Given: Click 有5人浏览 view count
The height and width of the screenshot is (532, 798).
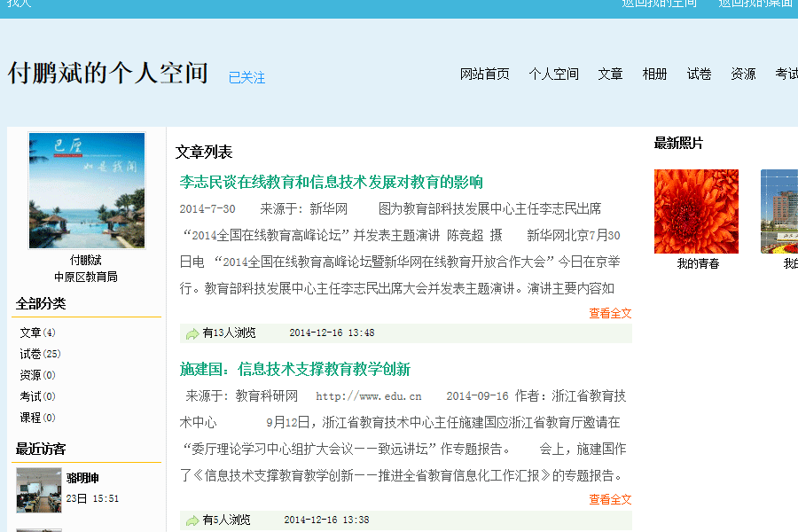Looking at the screenshot, I should tap(226, 520).
